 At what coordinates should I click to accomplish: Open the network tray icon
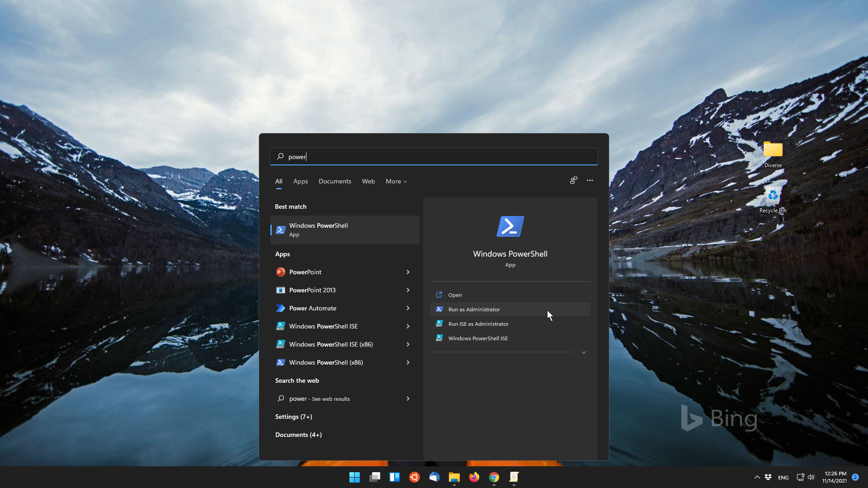click(x=800, y=477)
